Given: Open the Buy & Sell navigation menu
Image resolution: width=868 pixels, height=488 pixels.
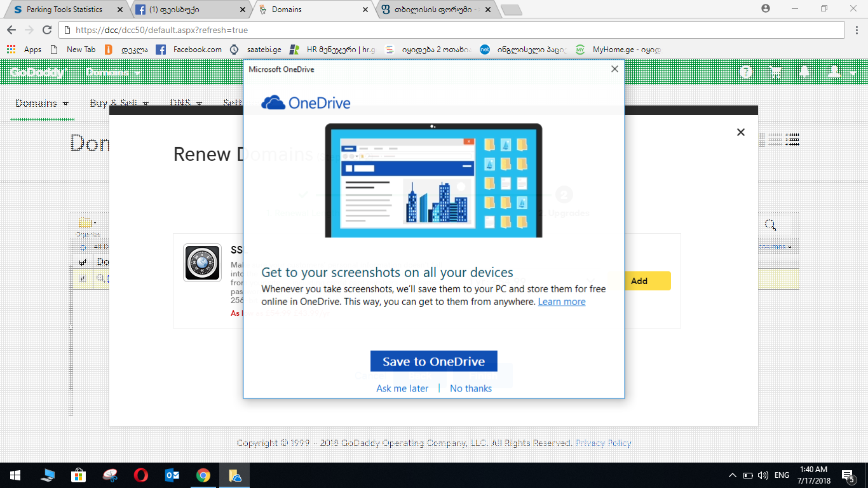Looking at the screenshot, I should [x=119, y=103].
